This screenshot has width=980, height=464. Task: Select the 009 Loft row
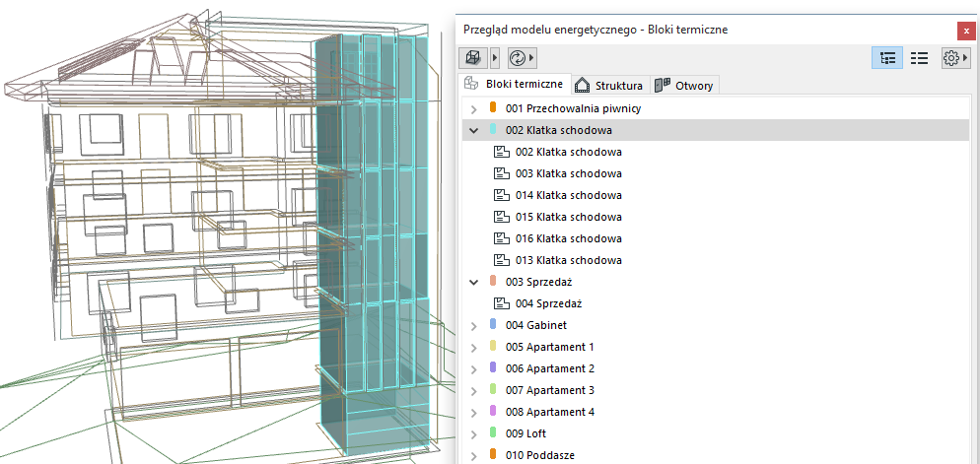(716, 434)
